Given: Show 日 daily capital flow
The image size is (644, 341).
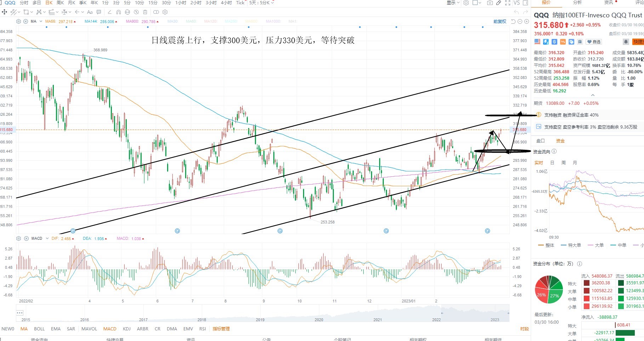Looking at the screenshot, I should coord(552,163).
